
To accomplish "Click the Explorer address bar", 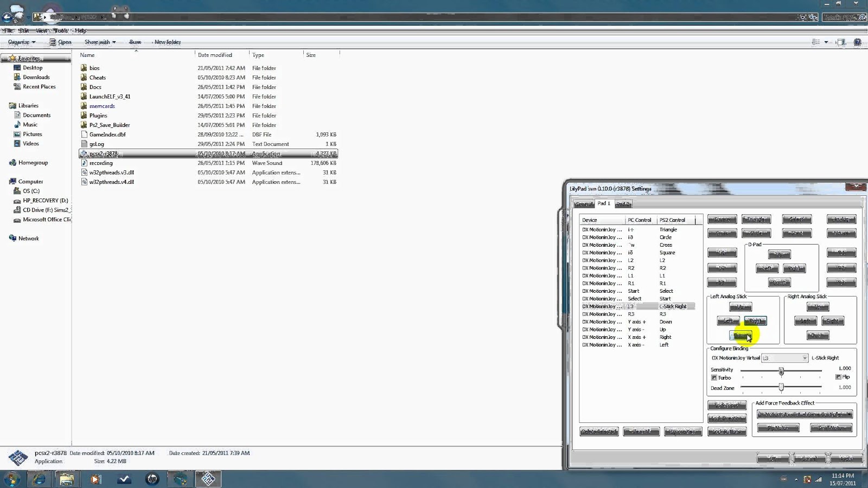I will (x=418, y=17).
